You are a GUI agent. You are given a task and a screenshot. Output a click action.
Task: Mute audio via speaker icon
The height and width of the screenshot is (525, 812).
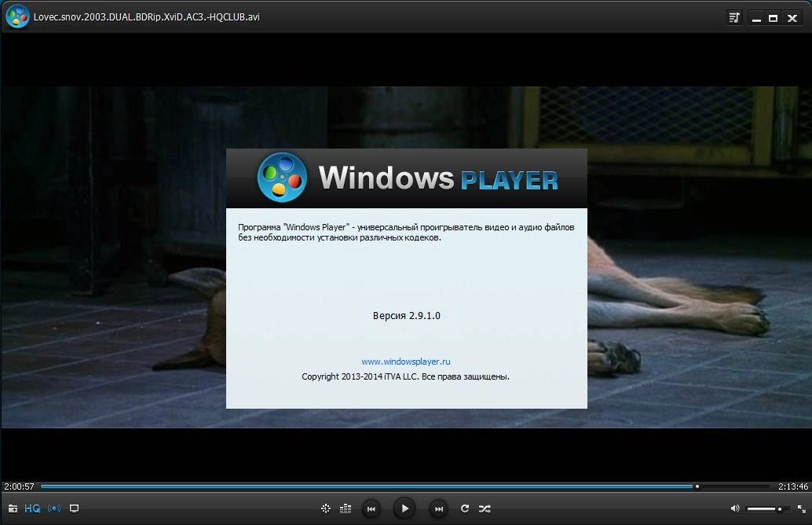pos(735,508)
